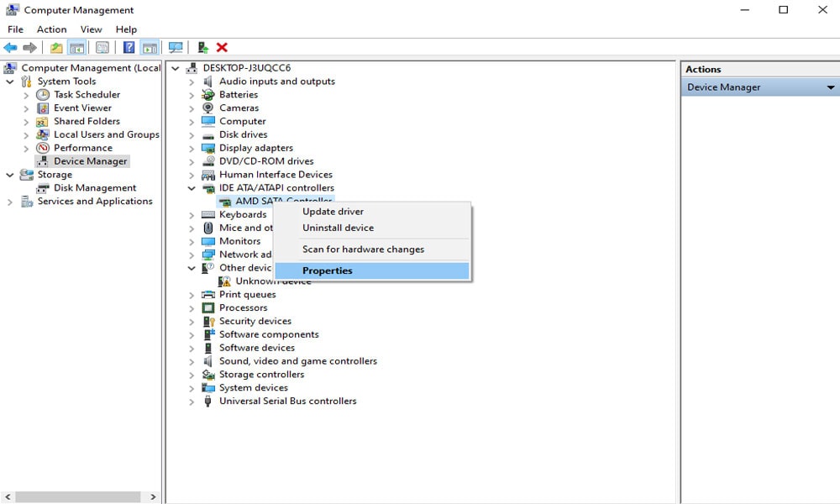840x504 pixels.
Task: Select the Software components category
Action: pyautogui.click(x=269, y=335)
